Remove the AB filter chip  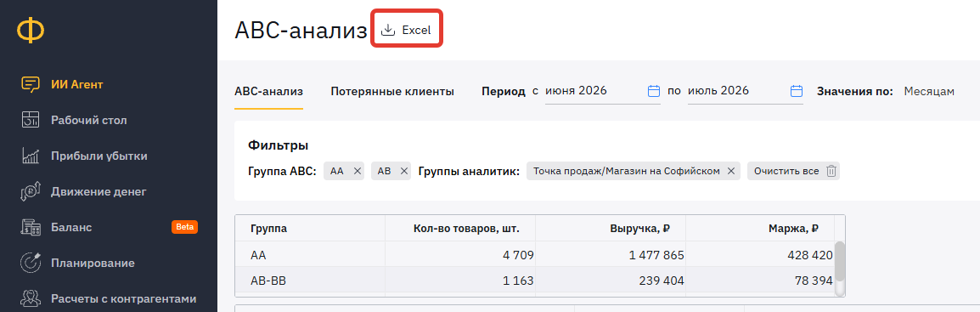pyautogui.click(x=403, y=171)
